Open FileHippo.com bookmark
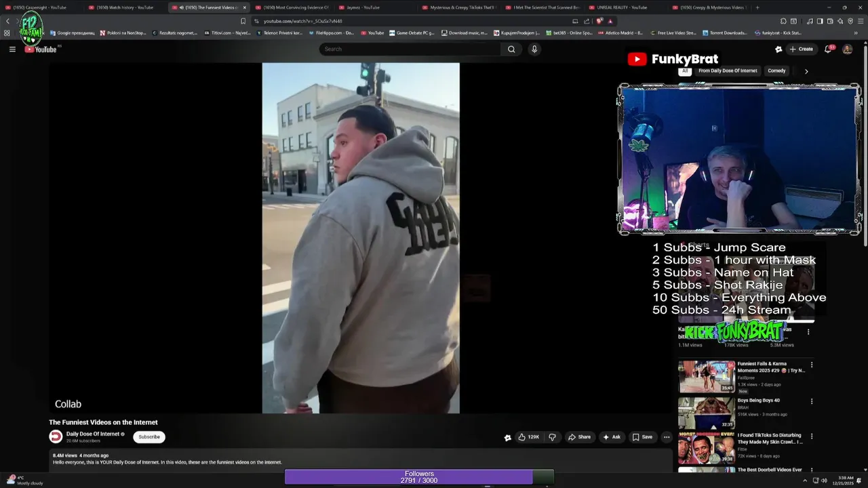 coord(331,33)
